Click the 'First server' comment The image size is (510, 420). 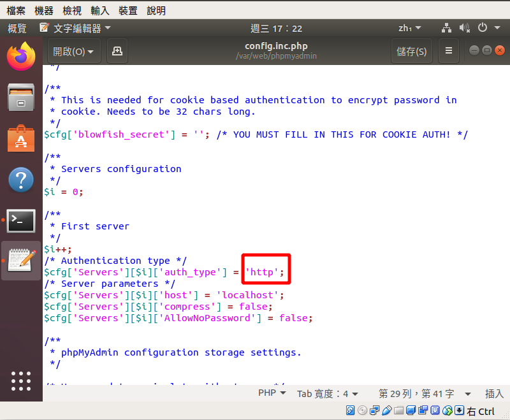pyautogui.click(x=95, y=226)
